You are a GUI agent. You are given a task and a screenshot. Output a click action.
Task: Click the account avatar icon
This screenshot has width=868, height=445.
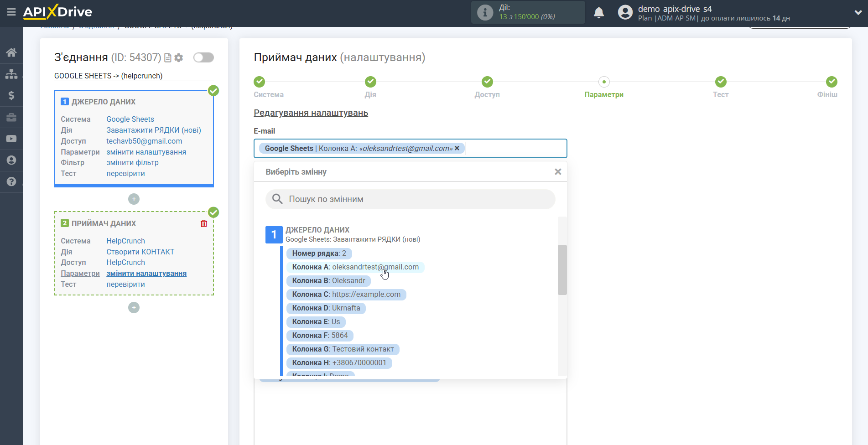[x=625, y=12]
